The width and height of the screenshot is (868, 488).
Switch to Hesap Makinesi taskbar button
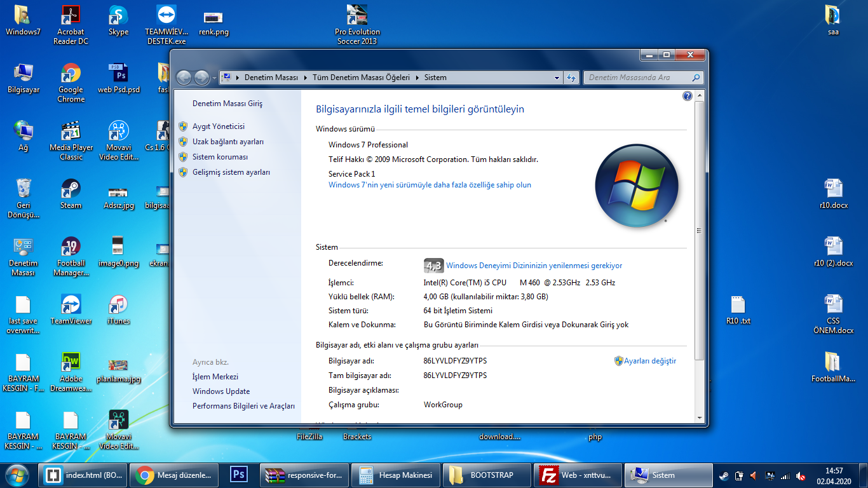396,475
